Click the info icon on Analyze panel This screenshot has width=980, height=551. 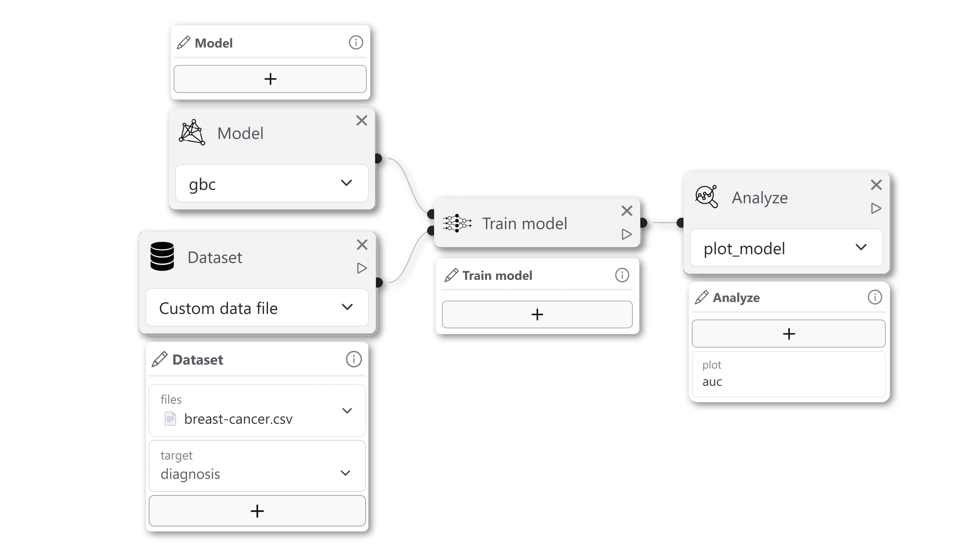pos(875,297)
